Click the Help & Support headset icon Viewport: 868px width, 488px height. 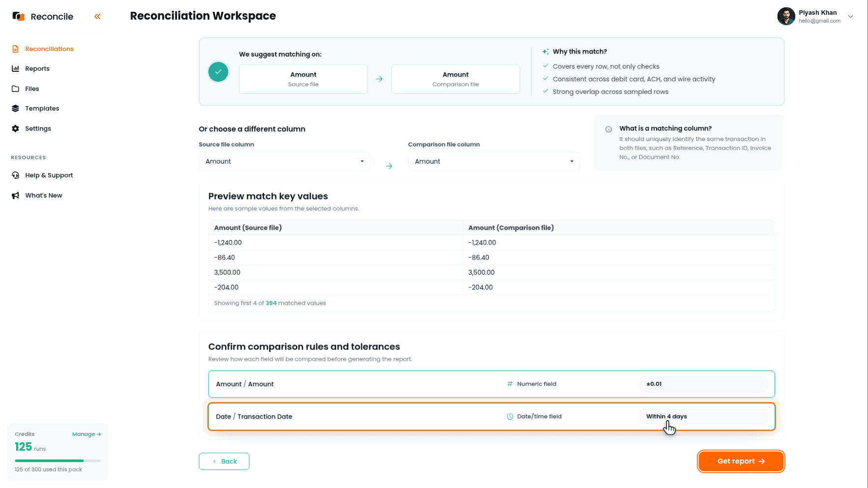[15, 175]
